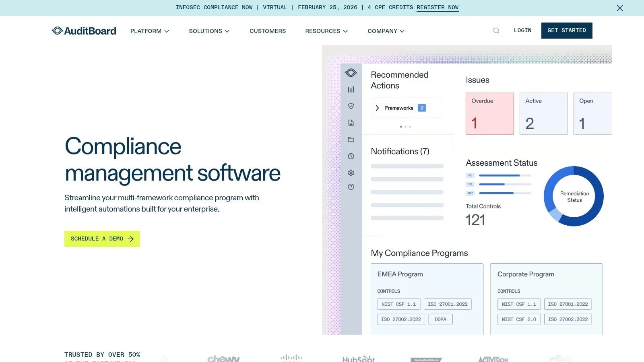Go to the Customers menu item
This screenshot has height=362, width=644.
click(x=267, y=31)
